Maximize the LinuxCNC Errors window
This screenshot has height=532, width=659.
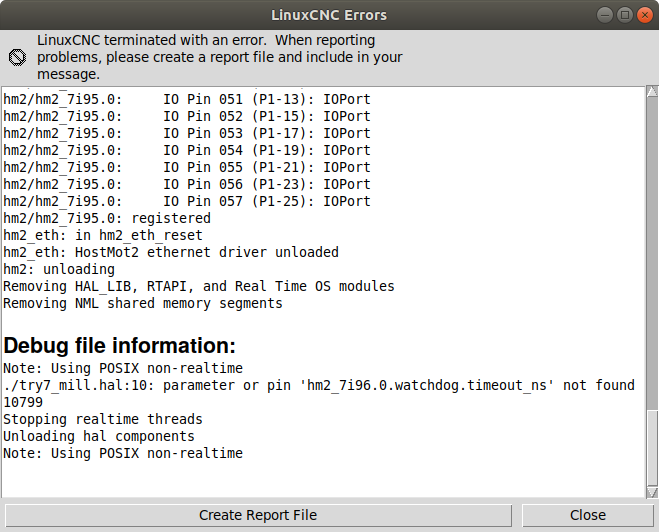pos(624,15)
